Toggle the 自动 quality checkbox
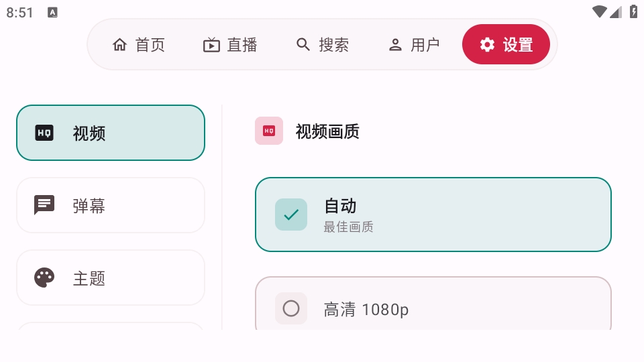This screenshot has height=362, width=644. 291,215
